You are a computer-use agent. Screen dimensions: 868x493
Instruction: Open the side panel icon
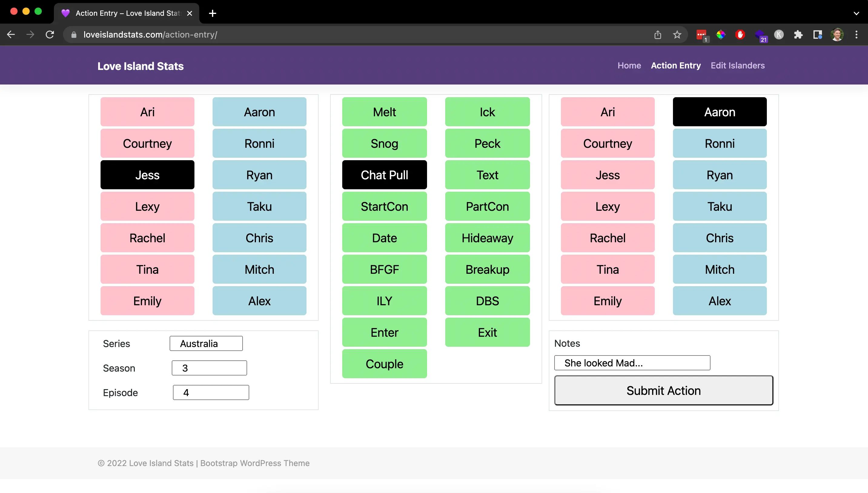click(817, 35)
